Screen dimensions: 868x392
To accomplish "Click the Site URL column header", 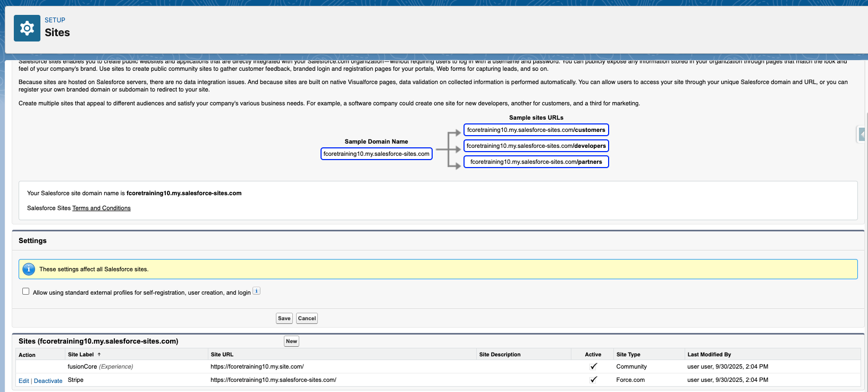I will pyautogui.click(x=222, y=354).
